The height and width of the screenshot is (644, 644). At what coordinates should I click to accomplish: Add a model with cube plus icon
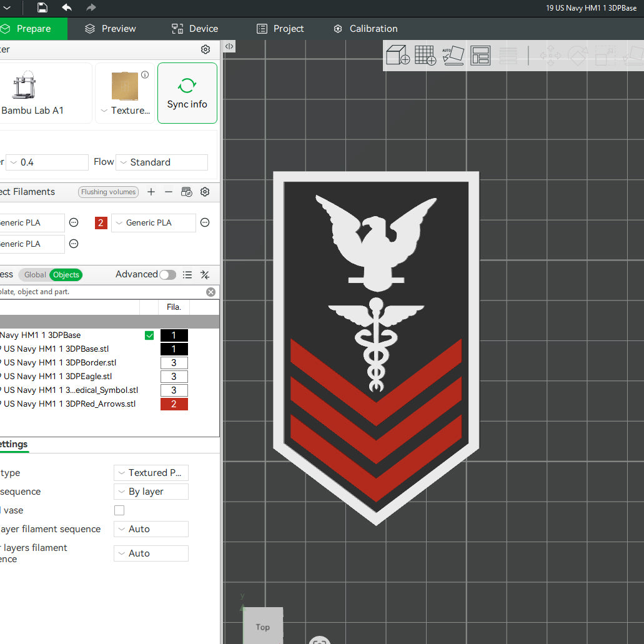pos(397,55)
